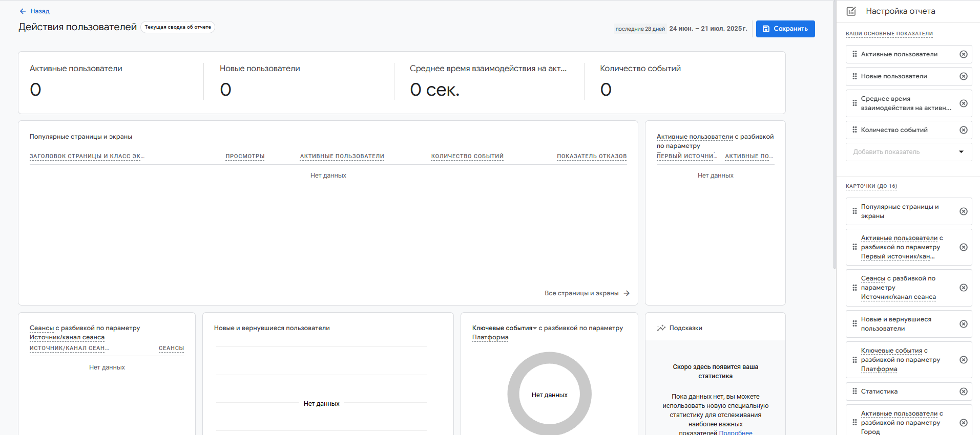Click Назад link text
Viewport: 980px width, 435px height.
(40, 11)
